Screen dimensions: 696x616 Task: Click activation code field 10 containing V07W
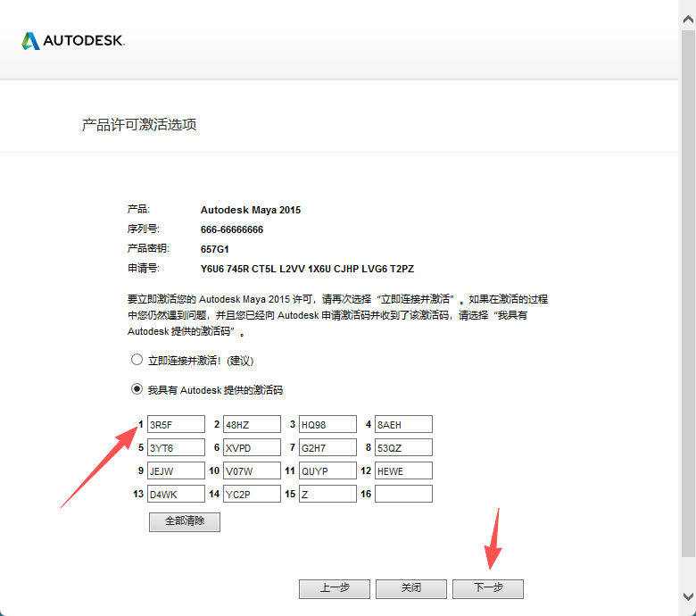click(253, 470)
